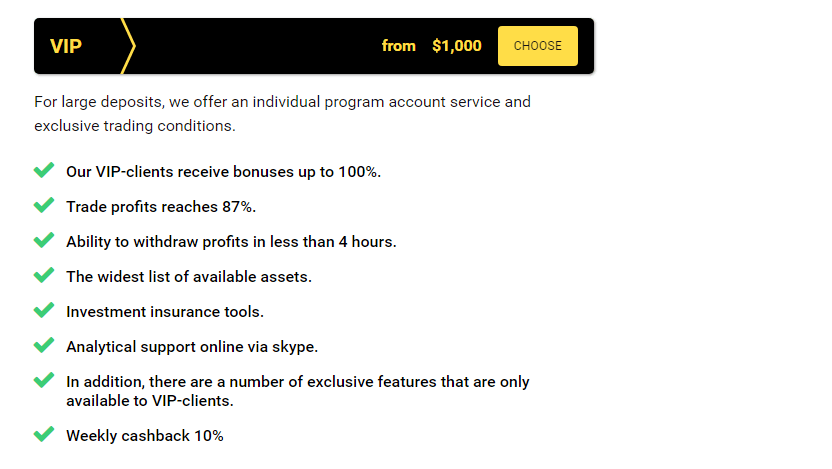This screenshot has width=832, height=469.
Task: Click green checkmark next to VIP bonuses line
Action: [x=44, y=170]
